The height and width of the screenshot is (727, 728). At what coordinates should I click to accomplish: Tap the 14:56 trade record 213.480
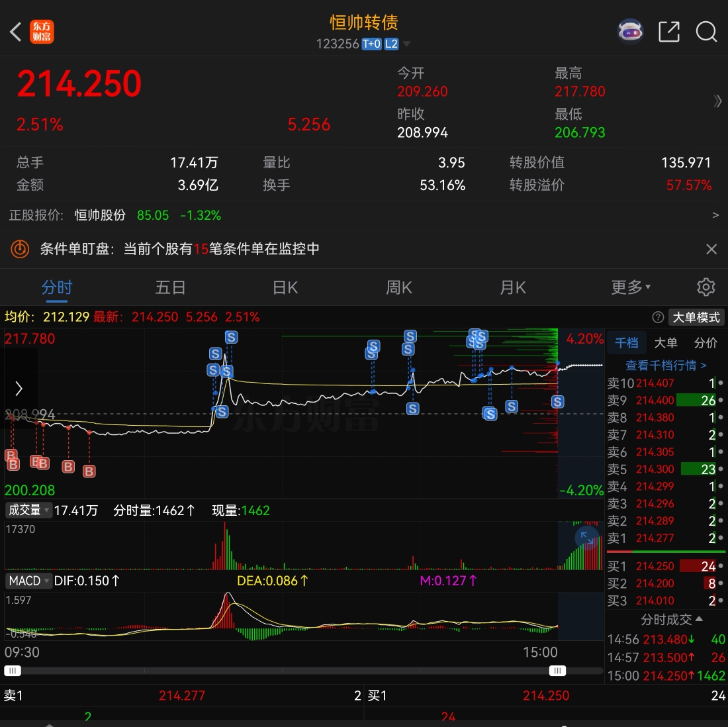pos(666,640)
